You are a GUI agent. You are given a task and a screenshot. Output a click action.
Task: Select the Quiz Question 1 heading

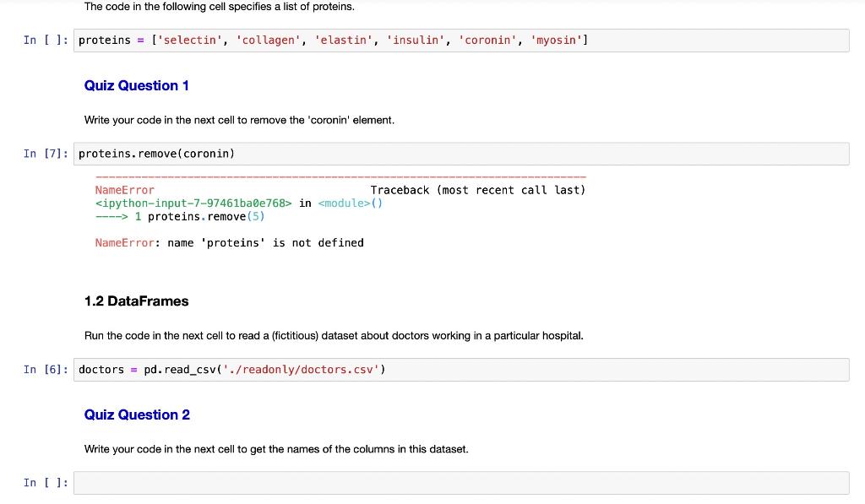136,85
